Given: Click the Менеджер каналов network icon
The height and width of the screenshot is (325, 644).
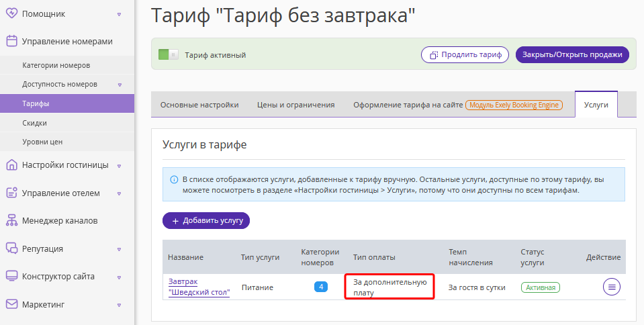Looking at the screenshot, I should pos(12,221).
